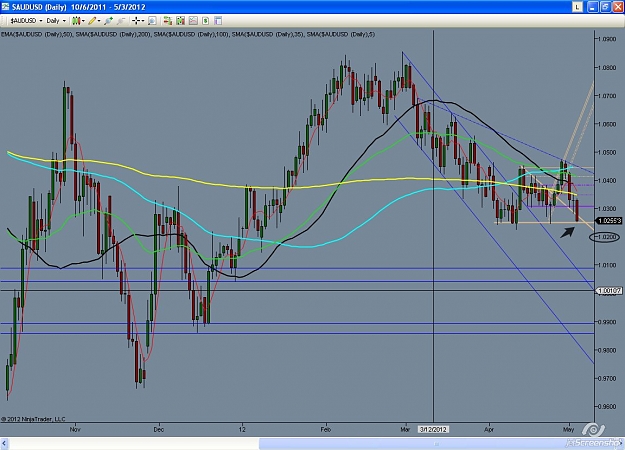Open the indicators icon

tap(193, 21)
